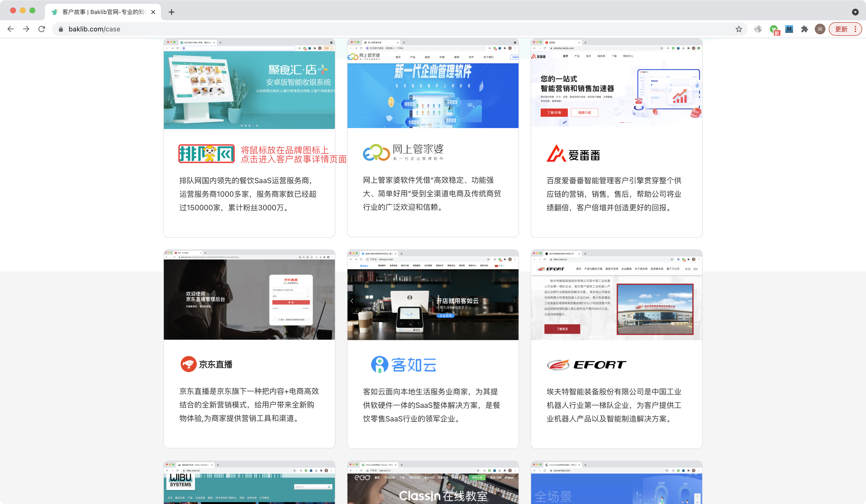Click the 百度爱番番智能管理客户引擎 description text
Image resolution: width=866 pixels, height=504 pixels.
pos(614,194)
